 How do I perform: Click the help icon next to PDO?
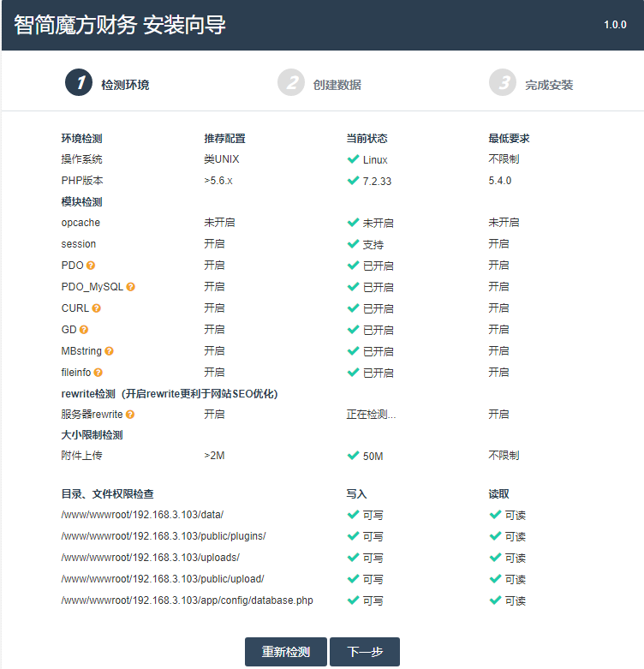coord(91,266)
